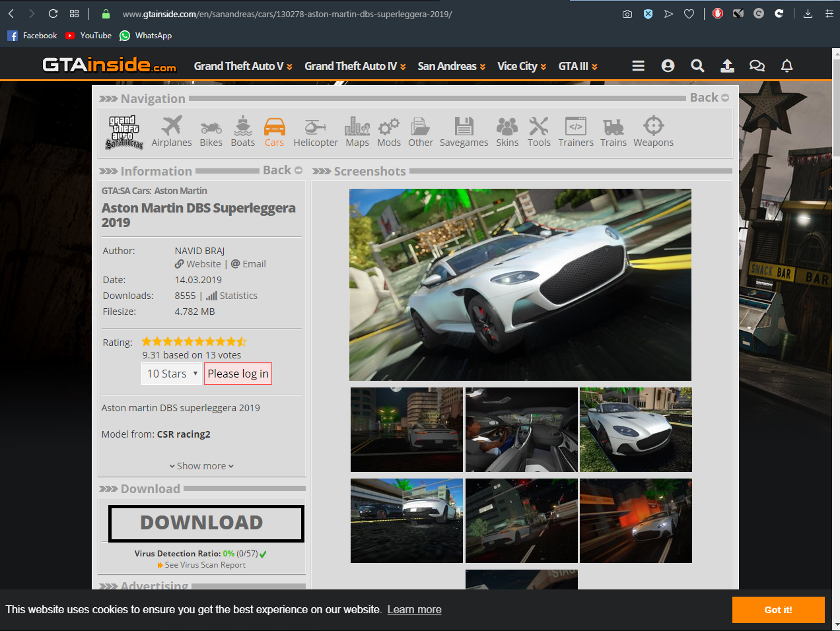Click the Aston Martin category link
The height and width of the screenshot is (631, 840).
[180, 191]
